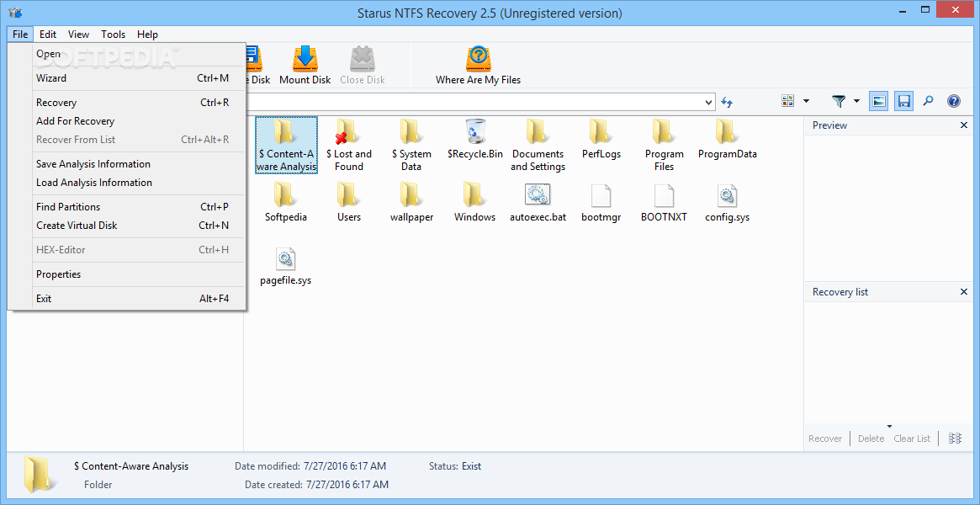Select the Softpedia folder
The width and height of the screenshot is (980, 505).
click(286, 203)
